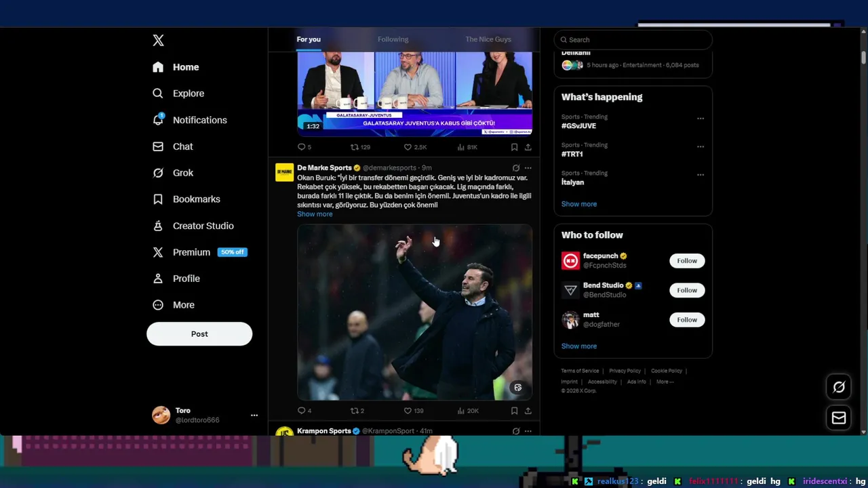Like the De Marke Sports post
The width and height of the screenshot is (868, 488).
pyautogui.click(x=414, y=411)
